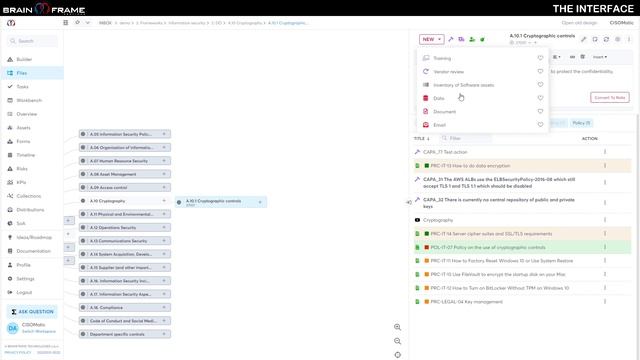Open the Workbench section in sidebar
The width and height of the screenshot is (640, 360).
[29, 100]
